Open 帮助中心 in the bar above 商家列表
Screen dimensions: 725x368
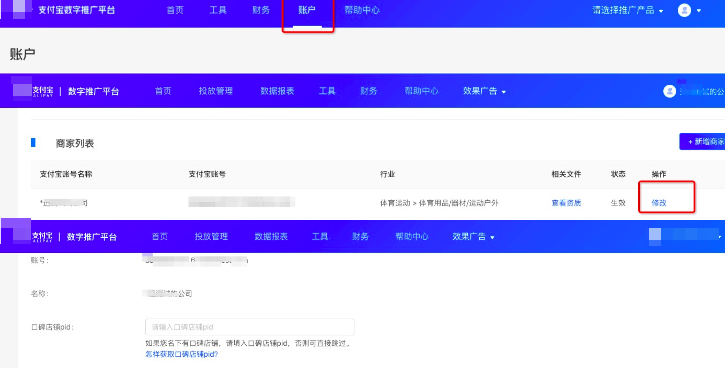point(421,91)
